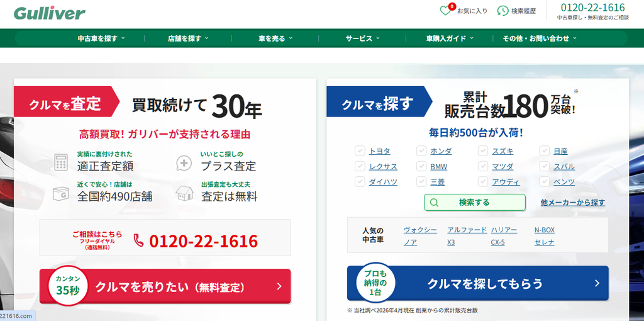Click クルマを売りたい（無料査定） button
The height and width of the screenshot is (321, 644).
point(165,286)
